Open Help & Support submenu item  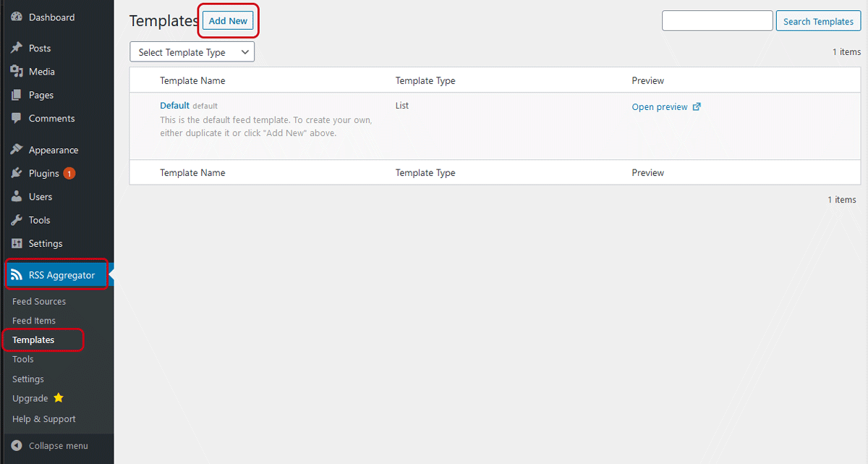[x=44, y=419]
